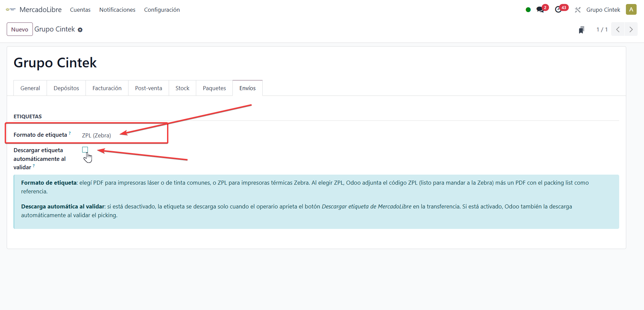Viewport: 644px width, 310px height.
Task: Click the green online status dot
Action: pyautogui.click(x=528, y=10)
